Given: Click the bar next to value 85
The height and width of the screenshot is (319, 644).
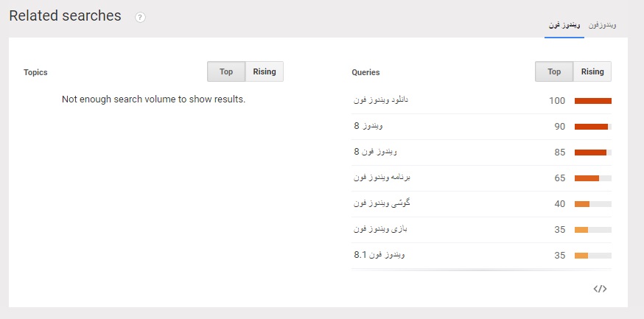Looking at the screenshot, I should pyautogui.click(x=591, y=153).
